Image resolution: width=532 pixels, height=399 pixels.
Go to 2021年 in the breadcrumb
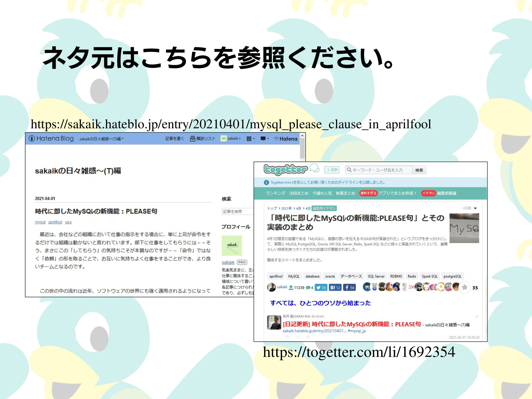(x=286, y=208)
